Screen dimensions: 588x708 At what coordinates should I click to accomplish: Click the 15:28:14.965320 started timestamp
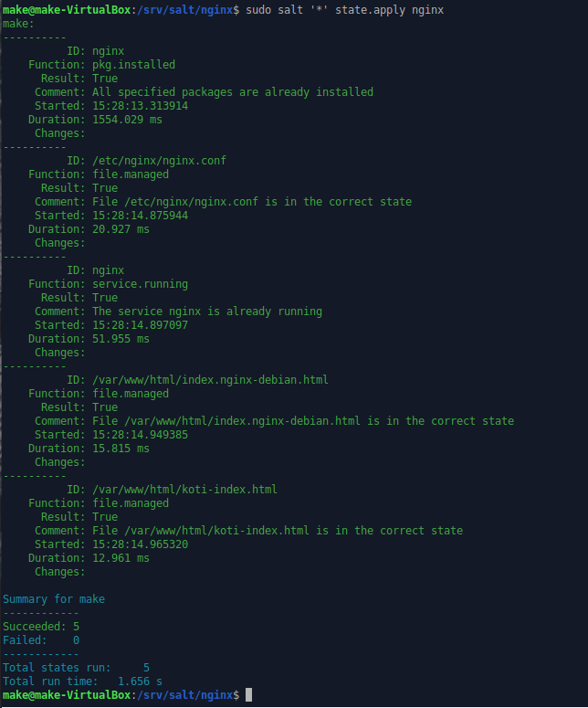click(140, 544)
